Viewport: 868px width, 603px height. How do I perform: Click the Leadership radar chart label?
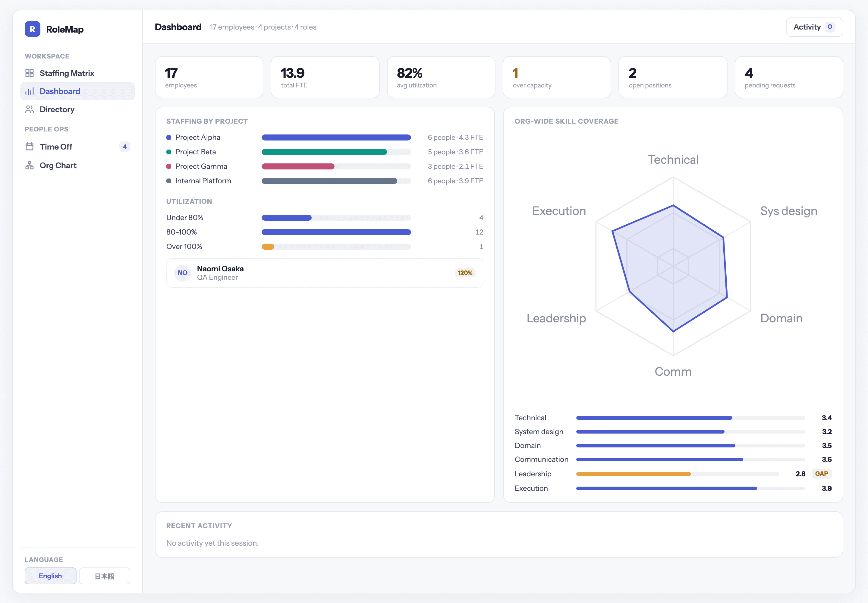click(556, 318)
